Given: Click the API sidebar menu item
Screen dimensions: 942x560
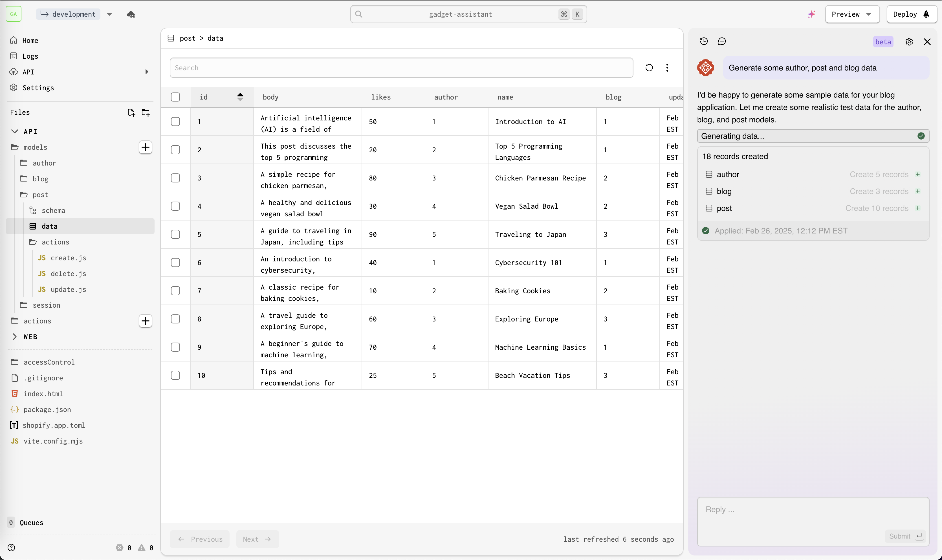Looking at the screenshot, I should click(28, 71).
